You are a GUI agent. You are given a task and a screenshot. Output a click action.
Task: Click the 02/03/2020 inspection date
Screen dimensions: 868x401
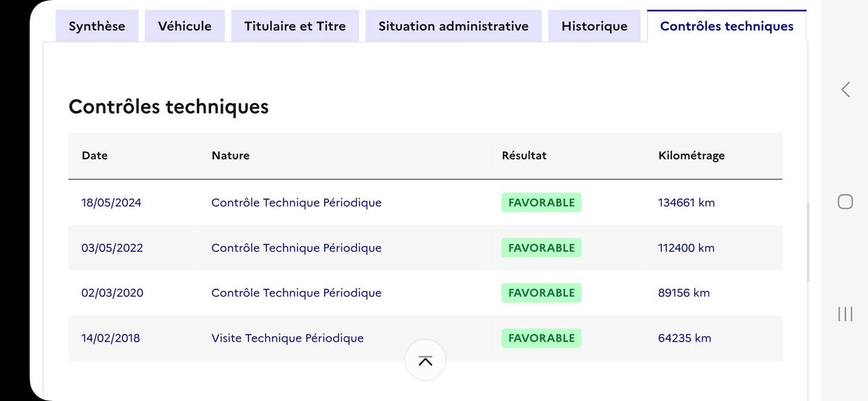coord(112,293)
